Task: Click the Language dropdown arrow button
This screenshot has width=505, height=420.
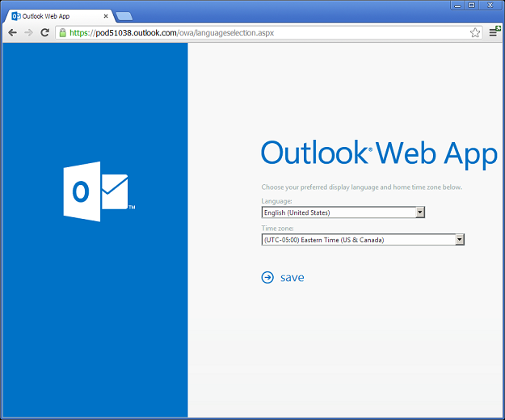Action: (x=419, y=212)
